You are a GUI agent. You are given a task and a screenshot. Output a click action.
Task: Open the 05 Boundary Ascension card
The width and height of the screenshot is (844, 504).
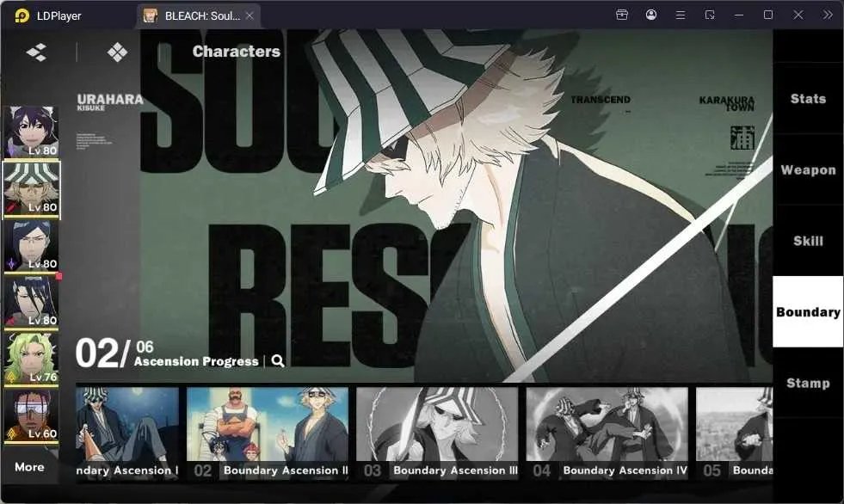point(734,433)
